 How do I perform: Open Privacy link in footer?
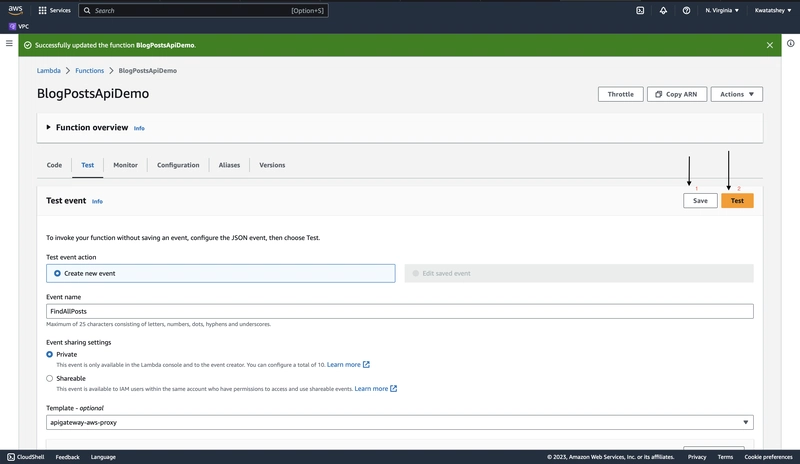pos(696,457)
